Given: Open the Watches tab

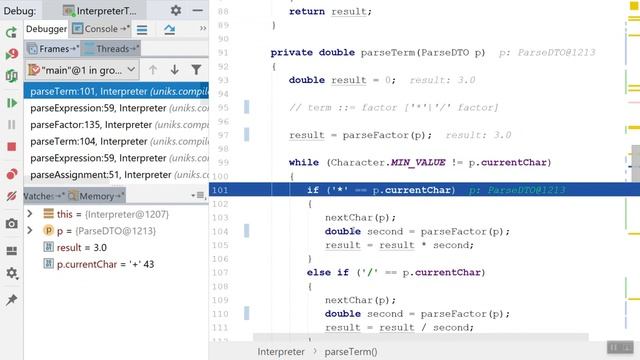Looking at the screenshot, I should (x=44, y=196).
